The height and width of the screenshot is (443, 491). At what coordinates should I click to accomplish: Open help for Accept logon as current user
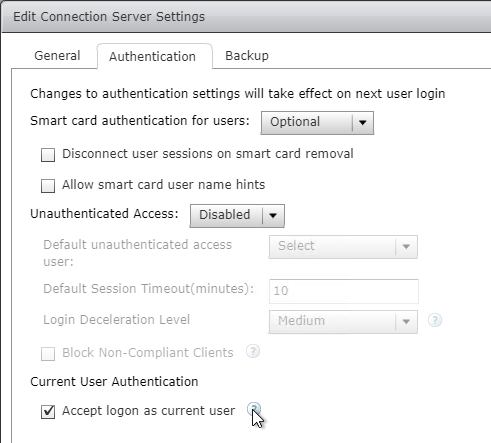(254, 409)
